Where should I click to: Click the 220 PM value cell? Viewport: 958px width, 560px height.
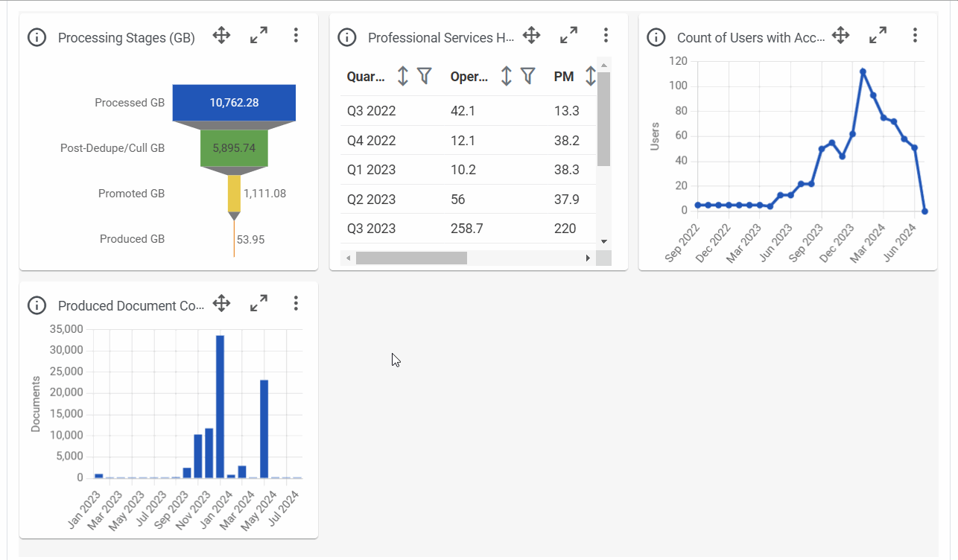(565, 229)
